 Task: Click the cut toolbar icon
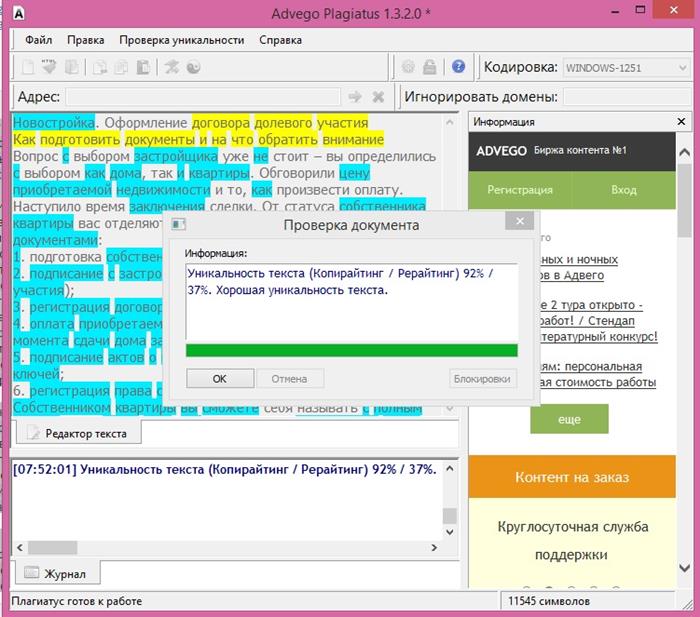coord(99,67)
